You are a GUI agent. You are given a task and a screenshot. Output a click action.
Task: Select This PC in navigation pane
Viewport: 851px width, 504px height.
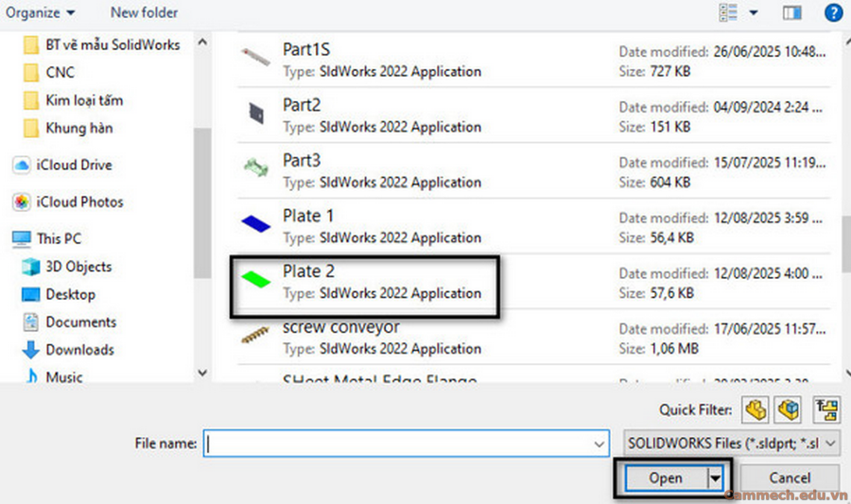pyautogui.click(x=46, y=238)
